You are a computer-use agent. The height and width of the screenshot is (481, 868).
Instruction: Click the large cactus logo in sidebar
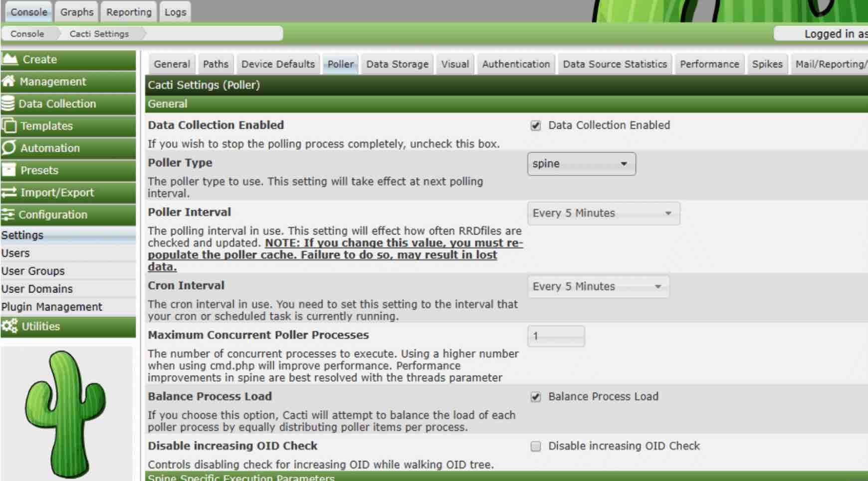[65, 413]
